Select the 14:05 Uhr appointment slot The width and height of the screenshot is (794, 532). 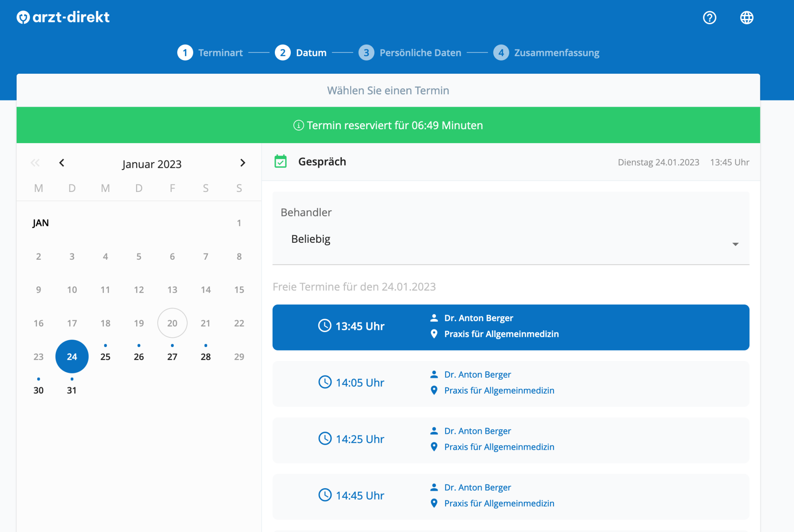[x=510, y=383]
